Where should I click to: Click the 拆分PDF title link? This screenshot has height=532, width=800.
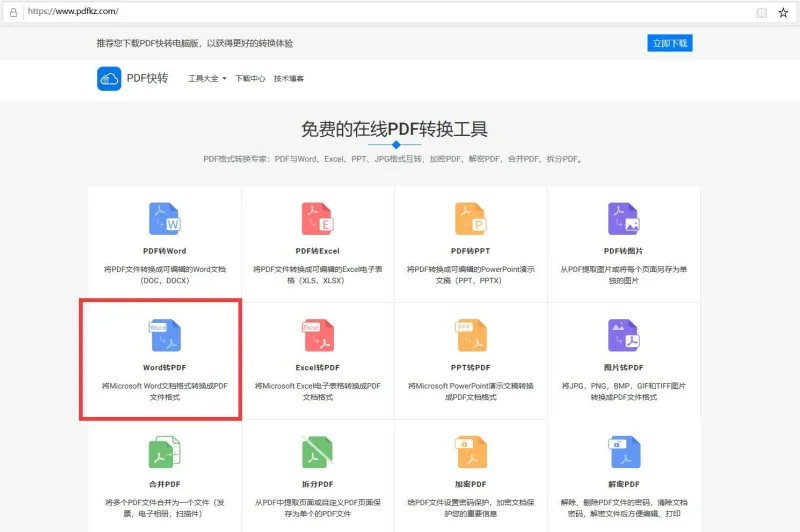(x=317, y=485)
